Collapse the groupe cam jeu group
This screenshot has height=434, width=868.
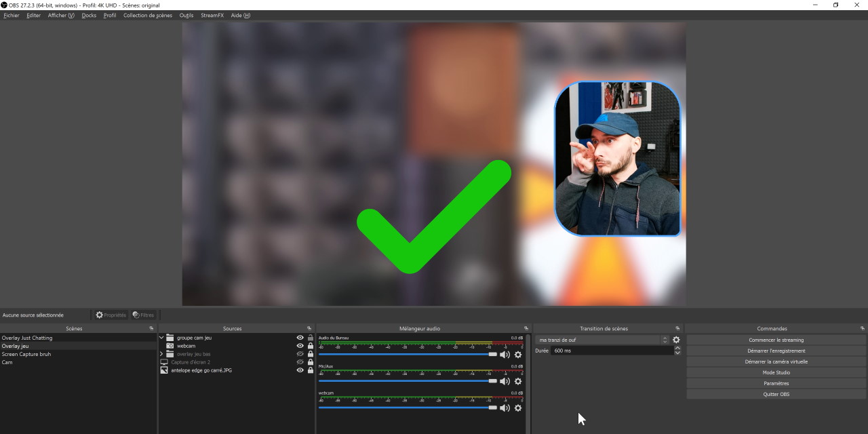click(161, 338)
